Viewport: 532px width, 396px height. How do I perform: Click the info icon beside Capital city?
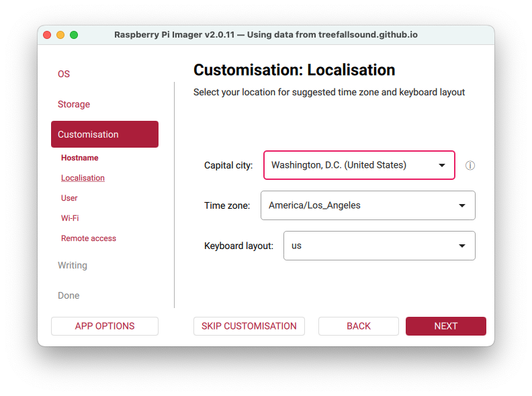470,166
